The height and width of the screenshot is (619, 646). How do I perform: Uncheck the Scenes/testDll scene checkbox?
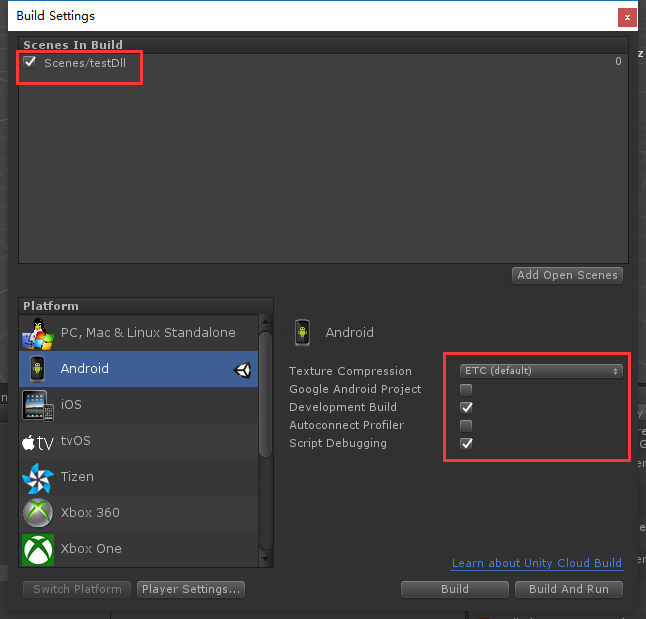(30, 62)
